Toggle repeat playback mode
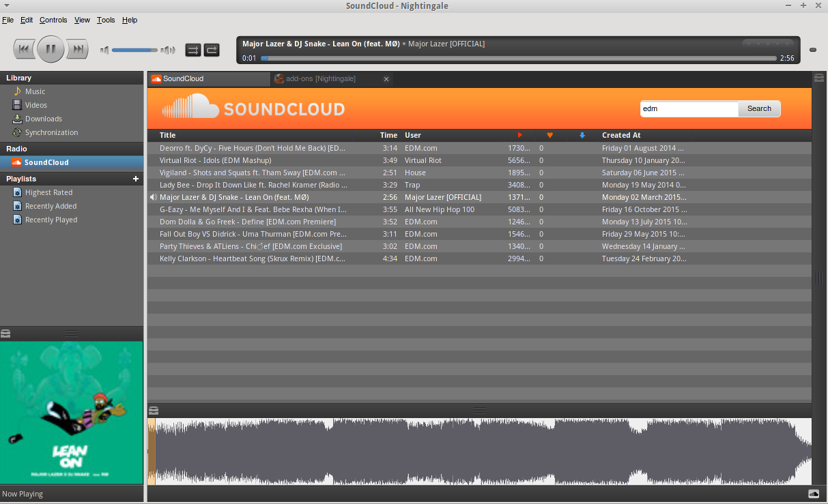This screenshot has height=504, width=828. coord(212,50)
